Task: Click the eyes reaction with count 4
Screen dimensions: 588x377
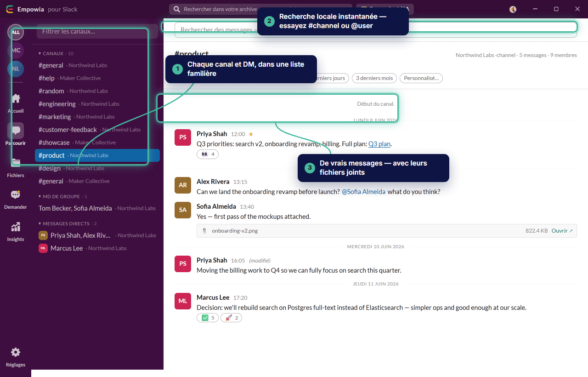Action: click(208, 154)
